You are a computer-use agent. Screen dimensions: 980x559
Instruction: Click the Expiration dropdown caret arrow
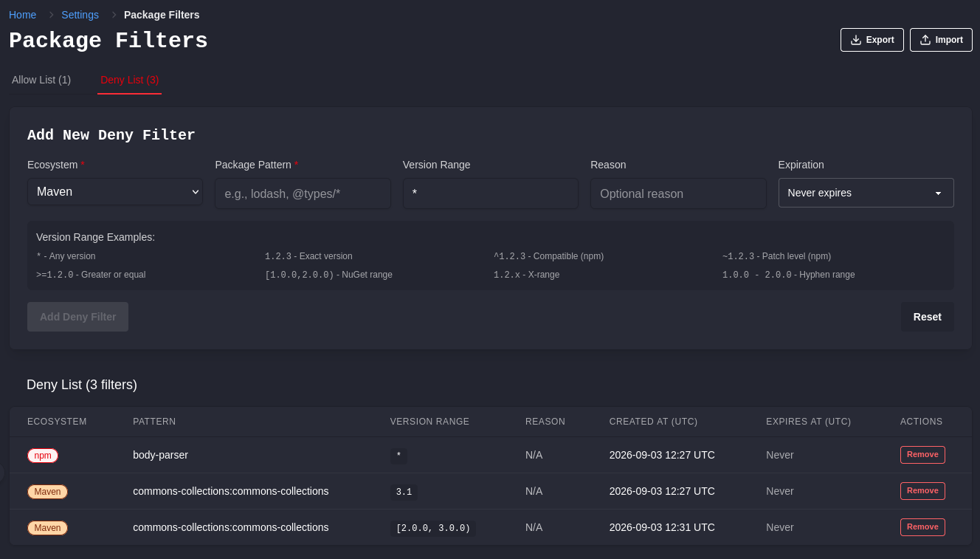coord(938,193)
